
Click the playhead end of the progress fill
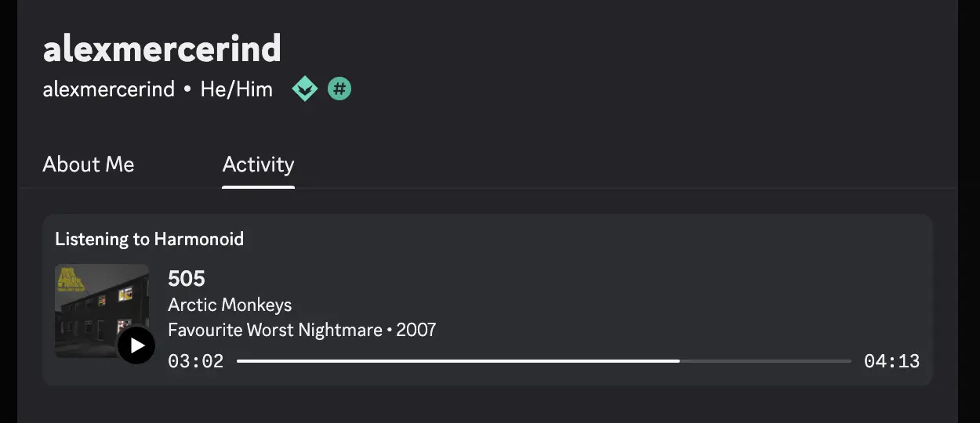[678, 361]
